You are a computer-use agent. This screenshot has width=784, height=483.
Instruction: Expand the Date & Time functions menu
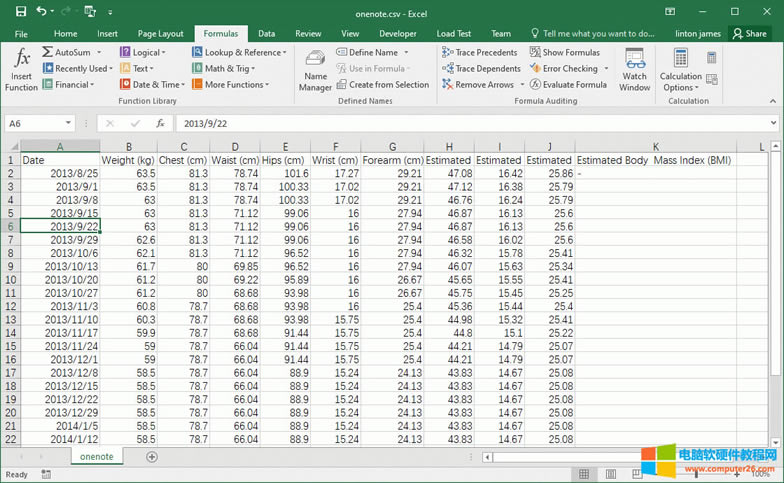pyautogui.click(x=182, y=85)
